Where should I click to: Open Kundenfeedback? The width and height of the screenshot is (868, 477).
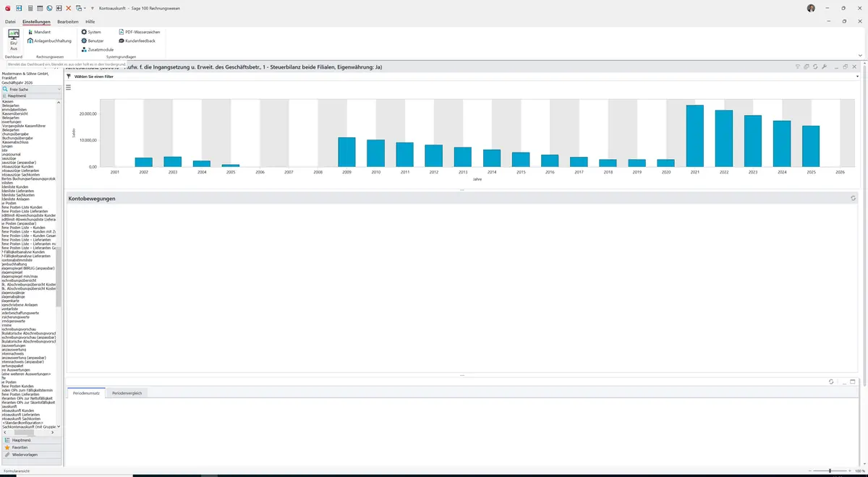click(137, 41)
